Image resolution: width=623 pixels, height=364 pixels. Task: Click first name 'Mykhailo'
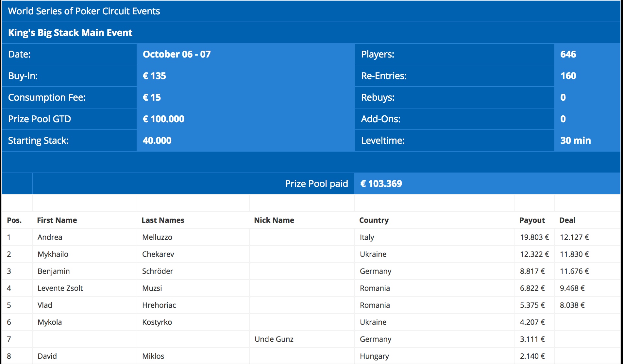pyautogui.click(x=53, y=254)
